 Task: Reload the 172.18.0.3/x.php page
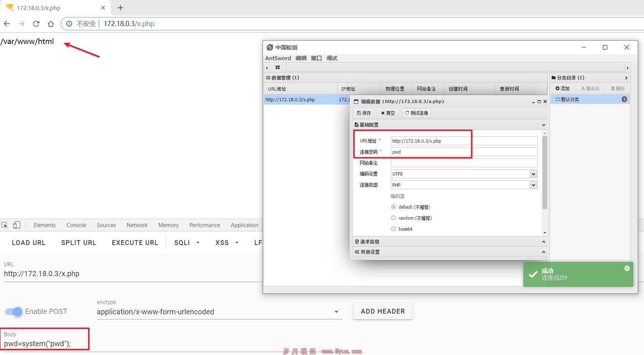point(36,24)
